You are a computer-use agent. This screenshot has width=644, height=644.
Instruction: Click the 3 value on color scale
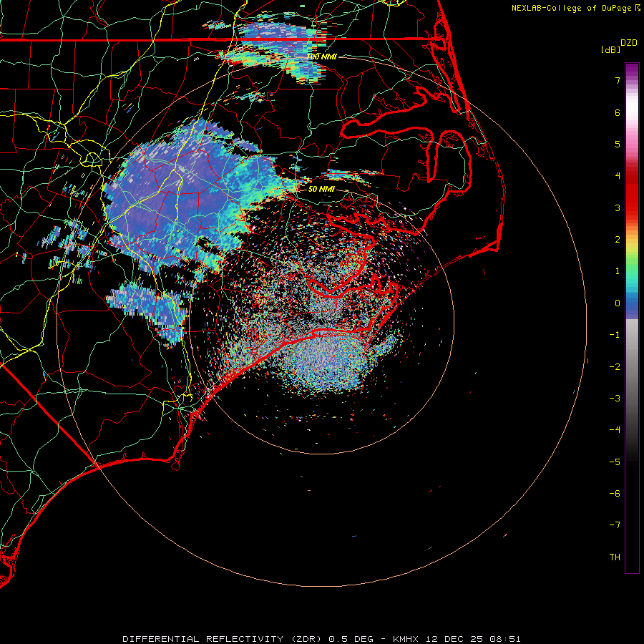point(618,208)
